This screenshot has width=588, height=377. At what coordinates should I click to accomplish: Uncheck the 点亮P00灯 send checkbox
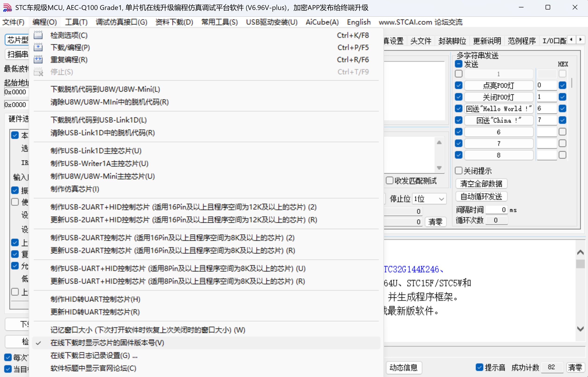click(x=459, y=85)
